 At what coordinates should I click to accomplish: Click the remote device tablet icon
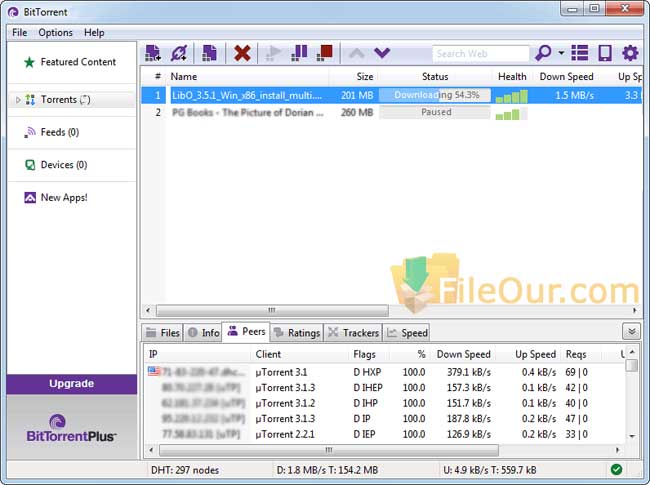(x=605, y=53)
